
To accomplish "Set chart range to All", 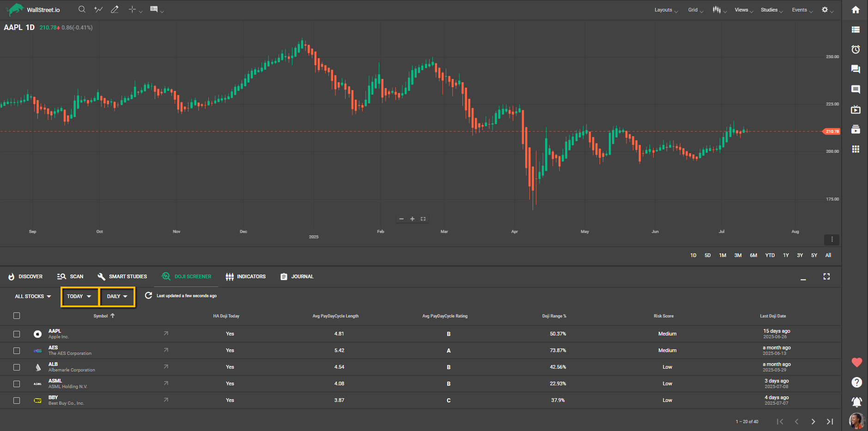I will (828, 255).
